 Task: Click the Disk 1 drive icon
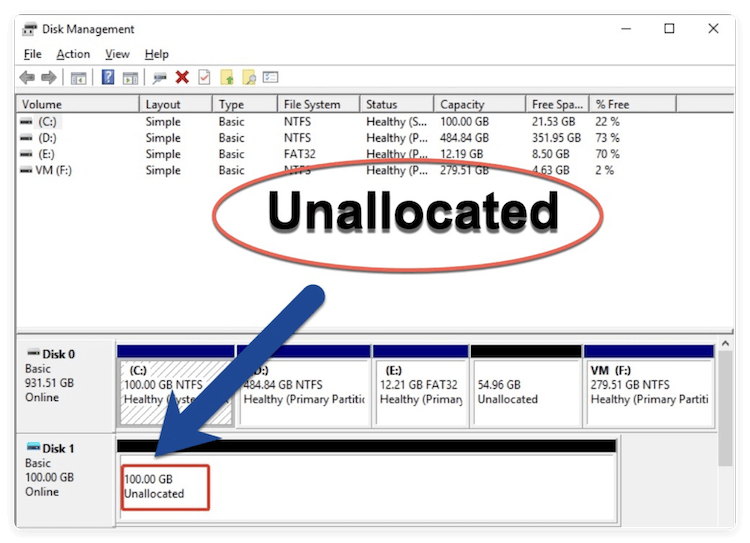pyautogui.click(x=33, y=447)
